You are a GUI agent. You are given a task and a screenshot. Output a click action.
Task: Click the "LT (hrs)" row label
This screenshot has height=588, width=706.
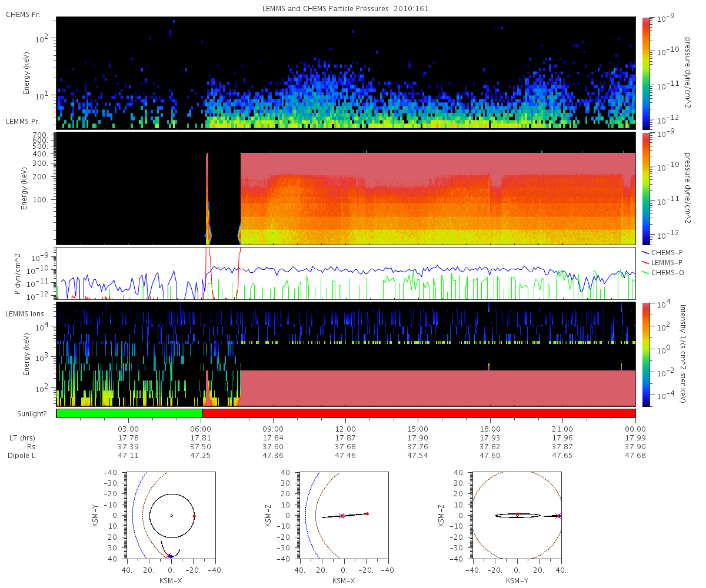point(24,437)
